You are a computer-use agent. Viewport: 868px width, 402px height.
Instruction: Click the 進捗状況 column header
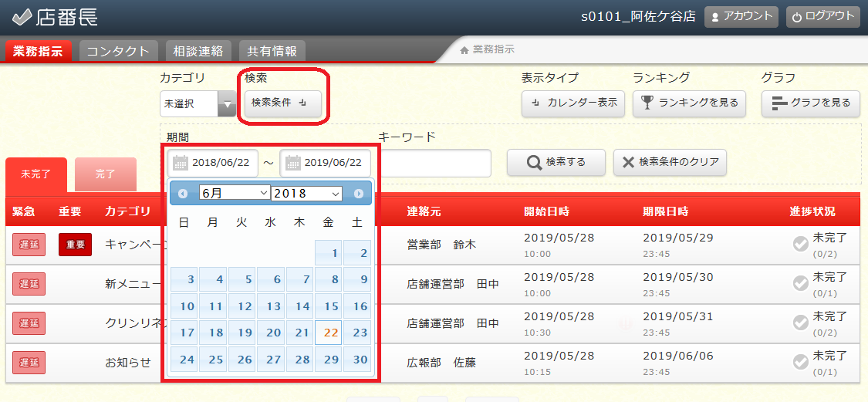pos(812,211)
